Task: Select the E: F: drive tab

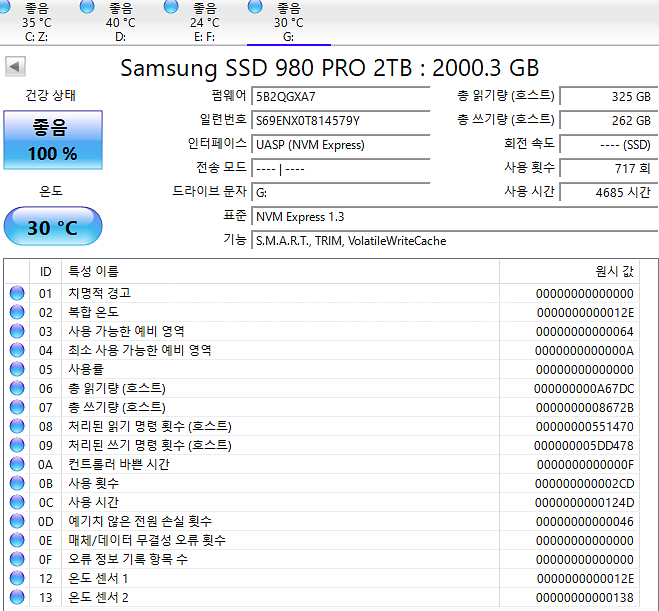Action: coord(204,22)
